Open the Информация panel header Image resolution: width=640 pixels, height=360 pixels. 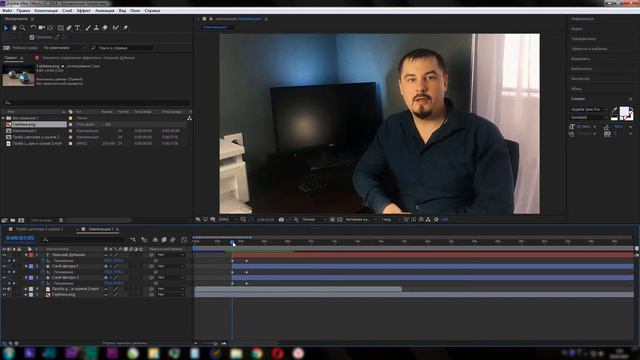point(582,19)
